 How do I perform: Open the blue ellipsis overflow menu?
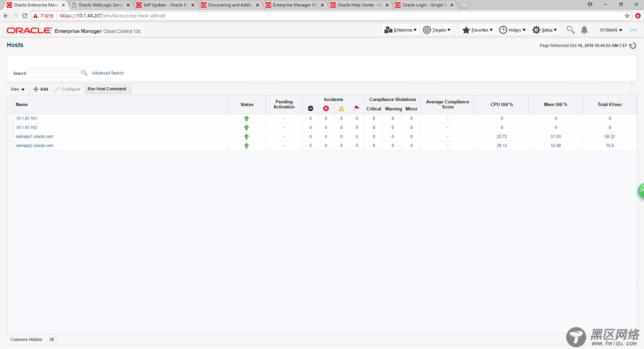coord(633,30)
